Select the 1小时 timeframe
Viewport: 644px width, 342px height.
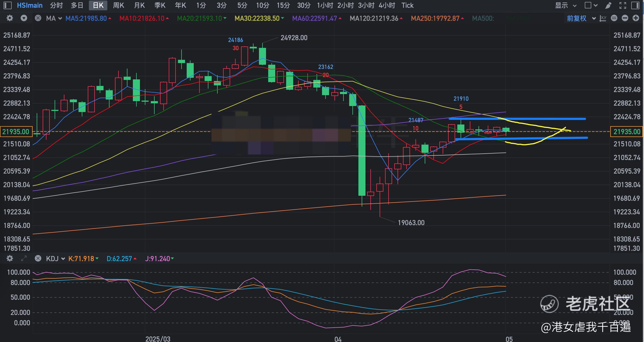click(x=325, y=5)
